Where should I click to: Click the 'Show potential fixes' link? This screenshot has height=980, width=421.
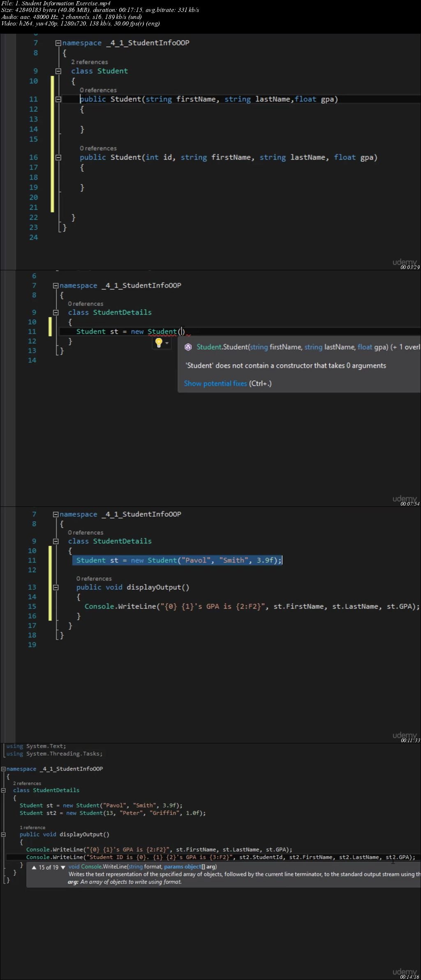(215, 383)
